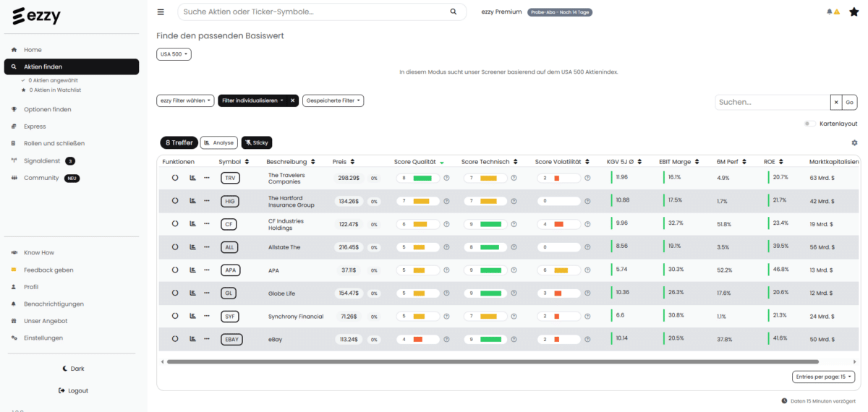This screenshot has height=412, width=868.
Task: Click the horizontal table scrollbar
Action: (x=492, y=361)
